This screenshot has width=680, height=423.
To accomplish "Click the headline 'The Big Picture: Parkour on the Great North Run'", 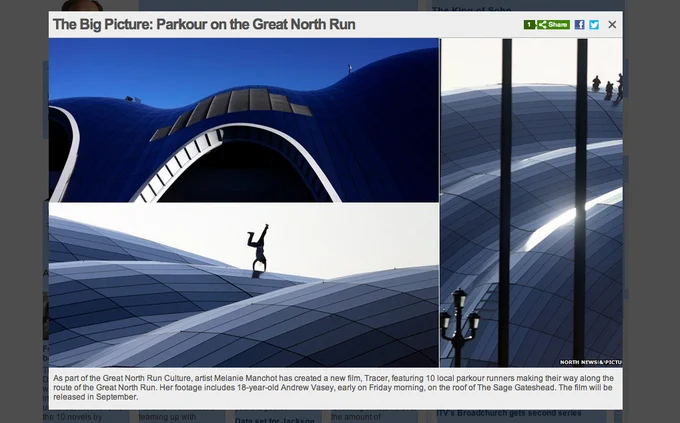I will (204, 24).
